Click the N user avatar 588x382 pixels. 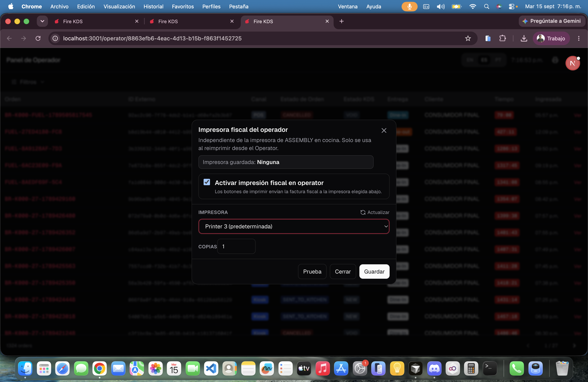(x=572, y=63)
